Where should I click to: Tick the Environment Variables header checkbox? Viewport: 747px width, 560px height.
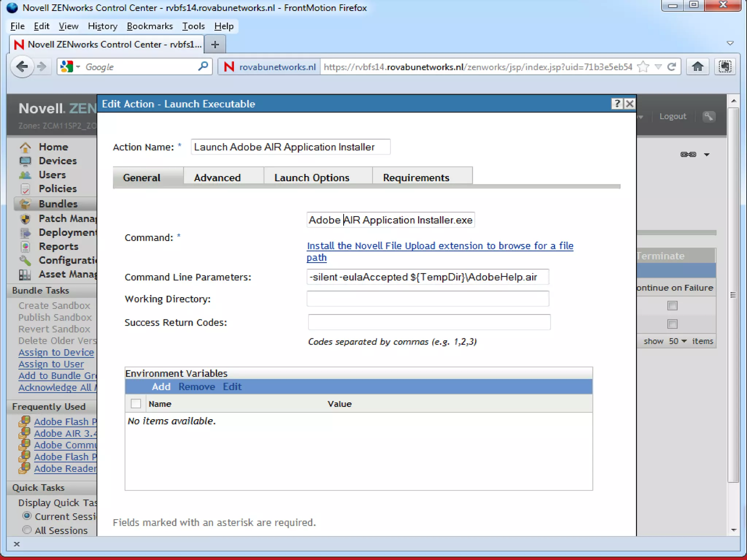[136, 404]
